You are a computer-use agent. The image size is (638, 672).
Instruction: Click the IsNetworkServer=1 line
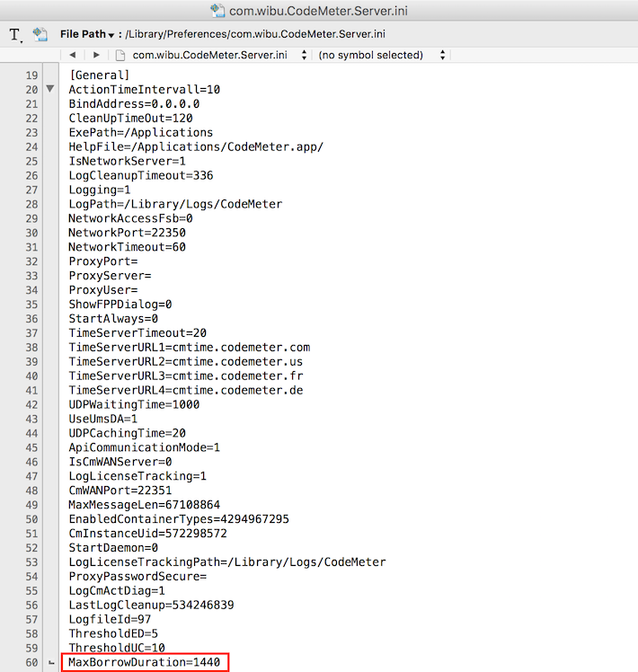pyautogui.click(x=127, y=161)
